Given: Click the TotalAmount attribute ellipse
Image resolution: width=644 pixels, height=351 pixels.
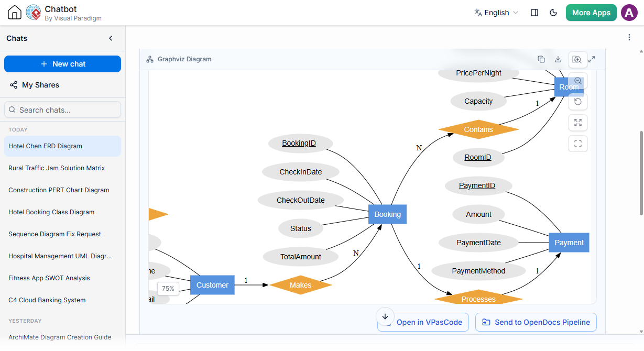Looking at the screenshot, I should 301,257.
